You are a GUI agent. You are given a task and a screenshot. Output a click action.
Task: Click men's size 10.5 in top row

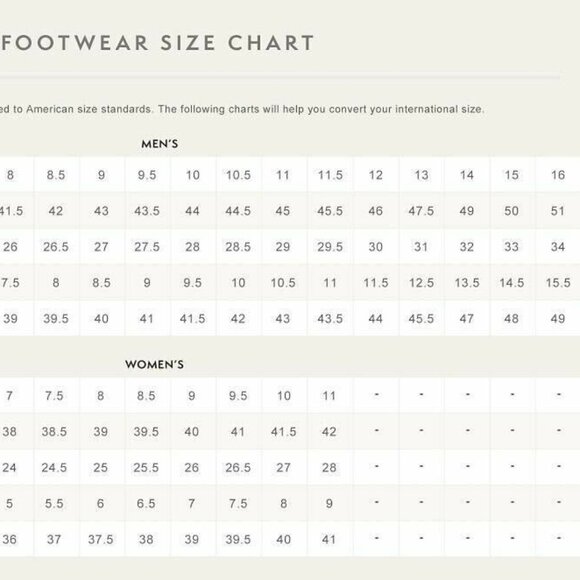point(239,175)
